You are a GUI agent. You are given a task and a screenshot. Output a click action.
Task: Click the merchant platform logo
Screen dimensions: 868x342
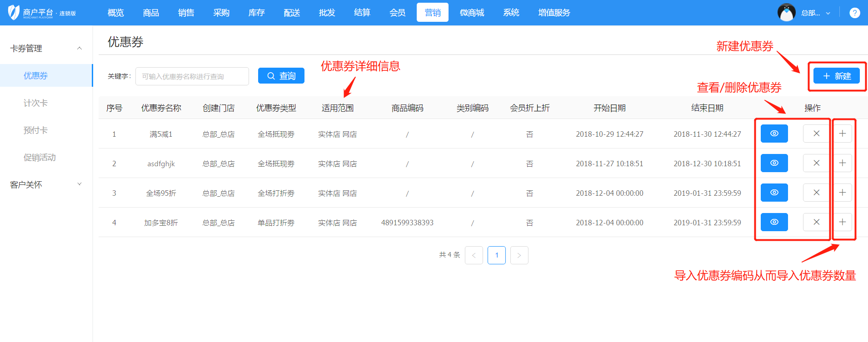point(42,13)
